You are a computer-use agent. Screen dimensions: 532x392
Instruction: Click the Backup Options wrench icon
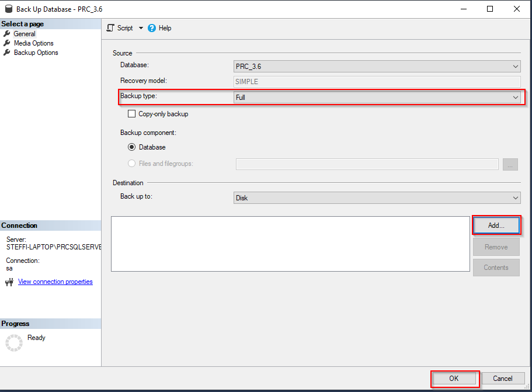pyautogui.click(x=7, y=53)
